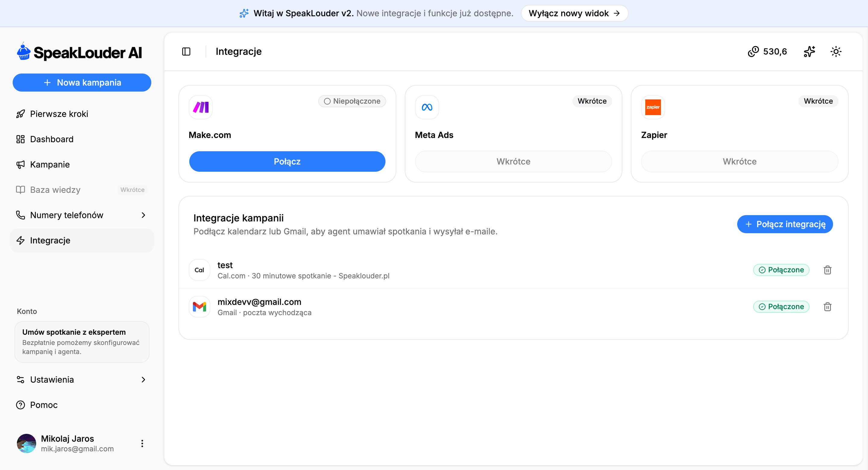Screen dimensions: 868x470
Task: Collapse the sidebar with the panel icon
Action: click(186, 52)
